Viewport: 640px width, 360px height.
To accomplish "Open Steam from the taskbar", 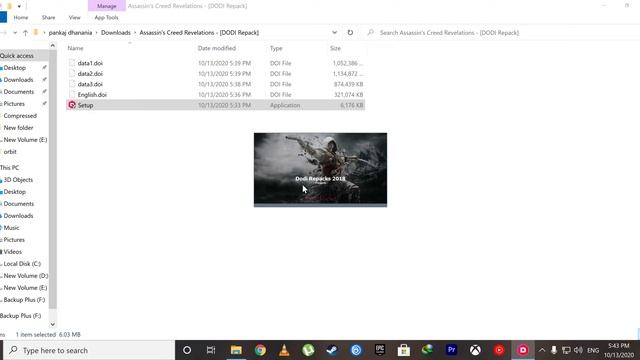I will pyautogui.click(x=332, y=350).
